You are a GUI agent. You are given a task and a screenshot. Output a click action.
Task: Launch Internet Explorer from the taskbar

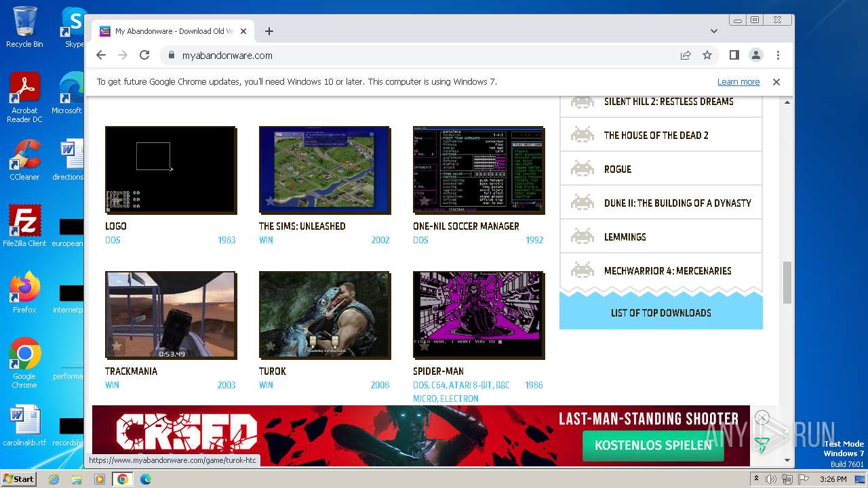point(54,479)
